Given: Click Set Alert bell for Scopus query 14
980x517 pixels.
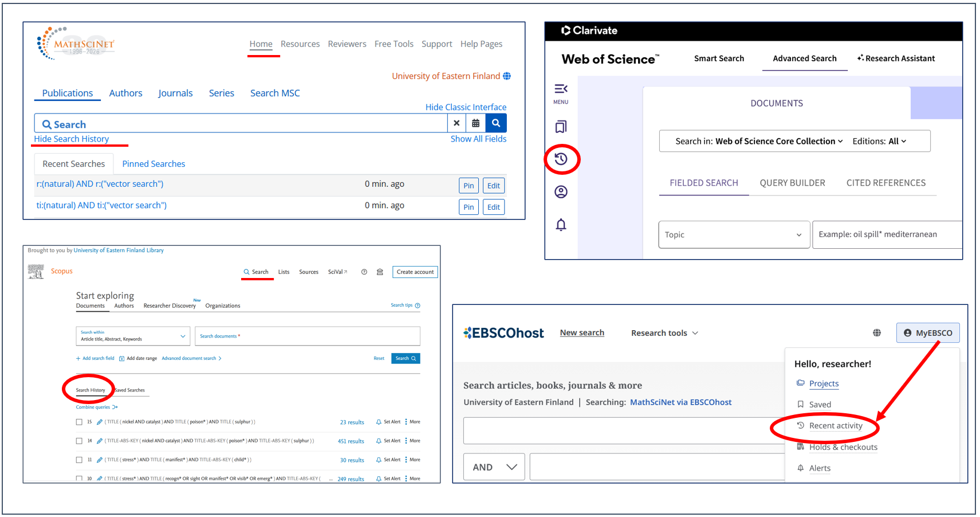Looking at the screenshot, I should coord(379,441).
